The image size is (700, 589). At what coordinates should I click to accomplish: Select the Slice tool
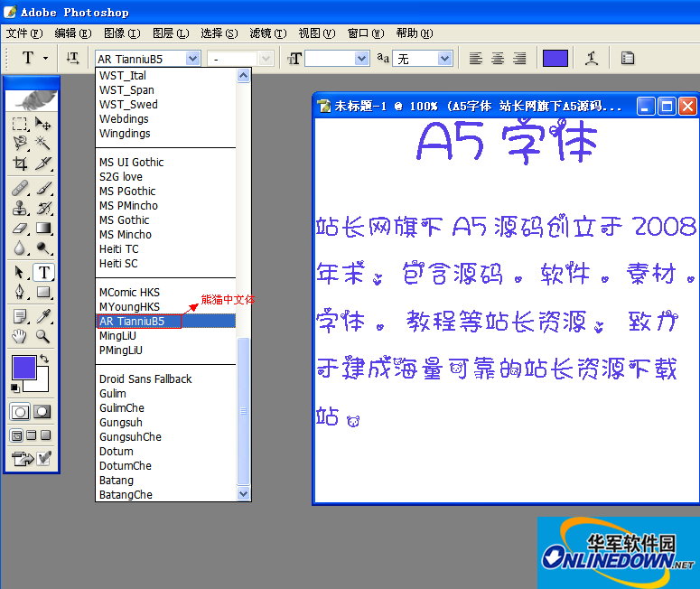(x=43, y=164)
